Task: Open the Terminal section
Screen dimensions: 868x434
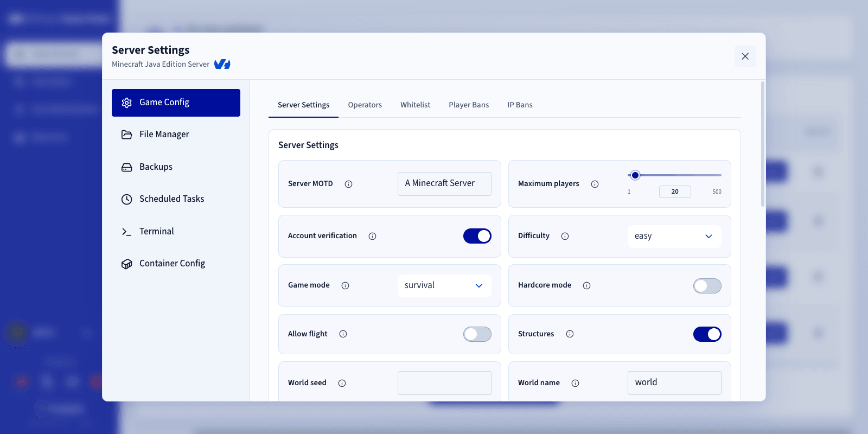Action: click(176, 232)
